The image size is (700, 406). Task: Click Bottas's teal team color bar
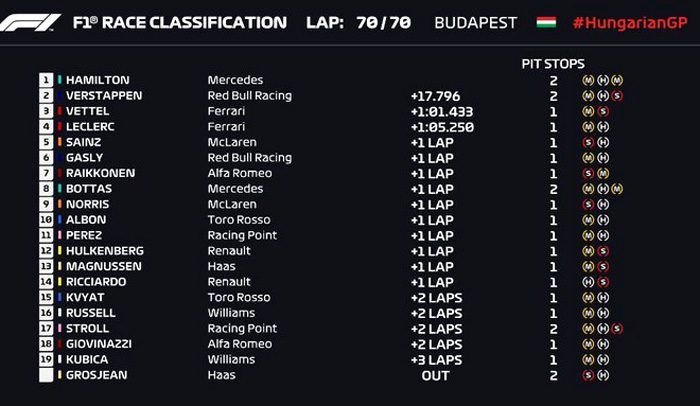click(x=60, y=188)
